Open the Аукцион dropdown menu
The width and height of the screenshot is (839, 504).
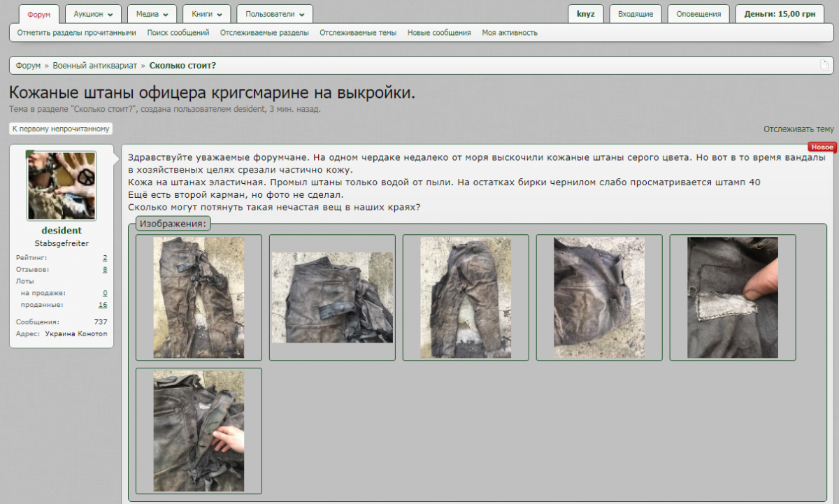91,13
